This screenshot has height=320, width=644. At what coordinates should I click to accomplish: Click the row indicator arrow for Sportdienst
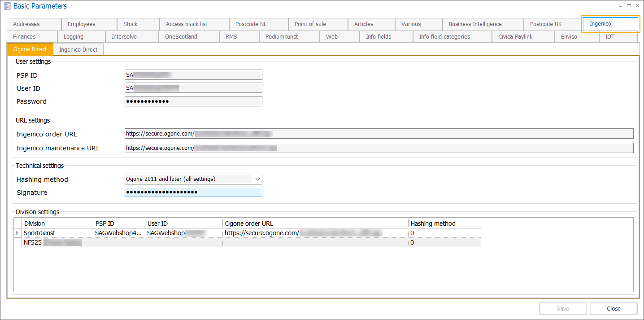pos(17,232)
